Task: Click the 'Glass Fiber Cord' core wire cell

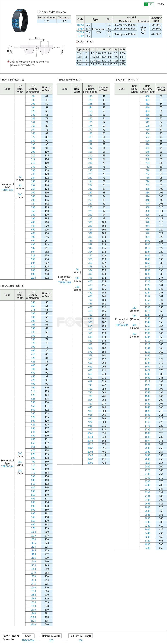Action: tap(143, 30)
